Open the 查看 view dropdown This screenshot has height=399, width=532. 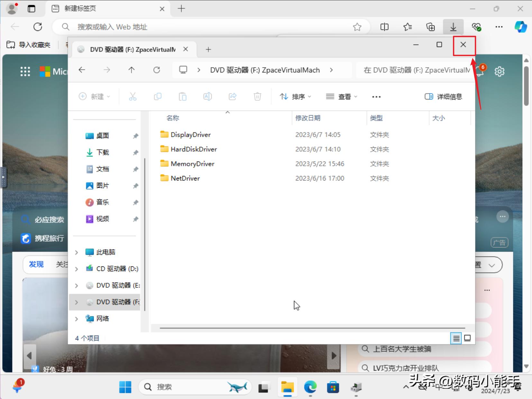[x=341, y=97]
